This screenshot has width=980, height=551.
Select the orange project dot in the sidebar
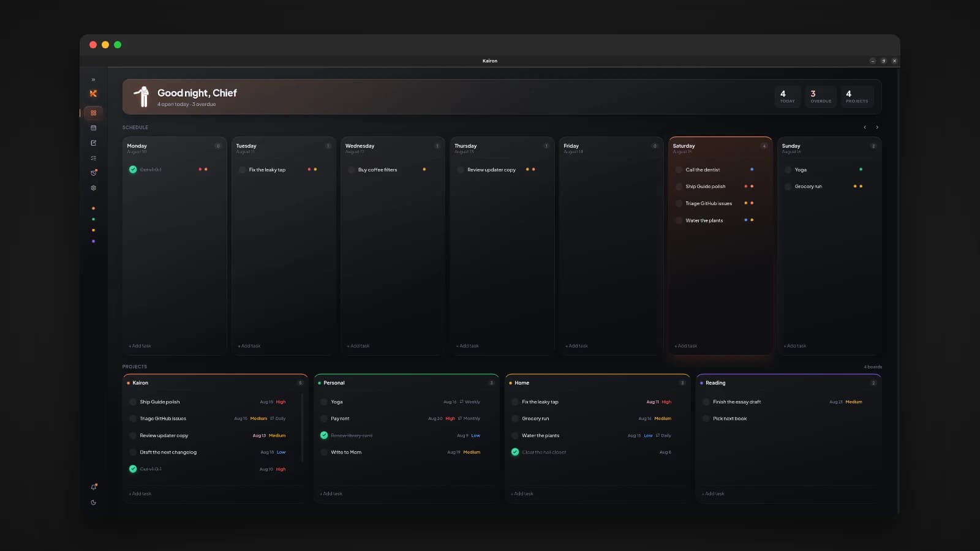pos(93,208)
